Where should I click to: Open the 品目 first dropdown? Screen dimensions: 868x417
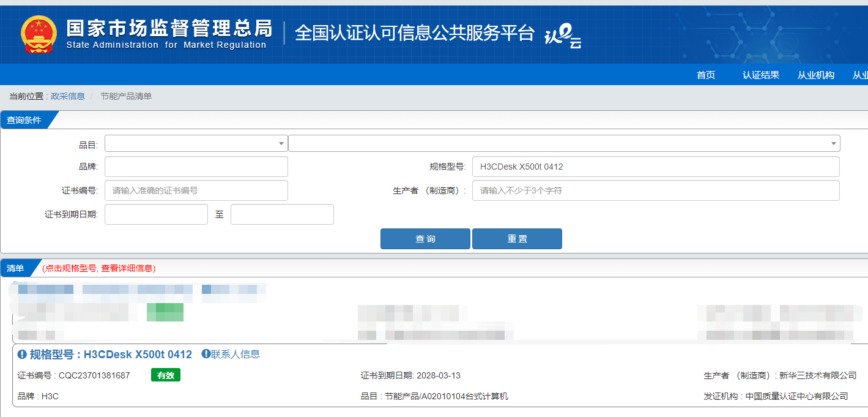pyautogui.click(x=196, y=143)
